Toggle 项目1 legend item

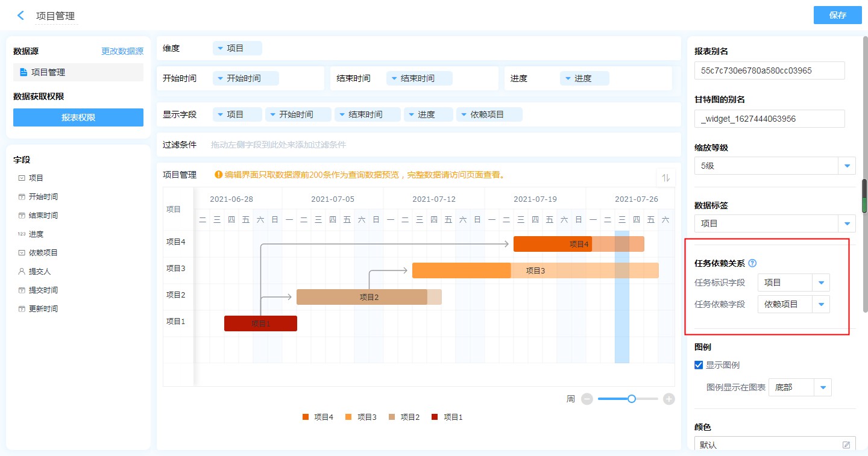[447, 417]
